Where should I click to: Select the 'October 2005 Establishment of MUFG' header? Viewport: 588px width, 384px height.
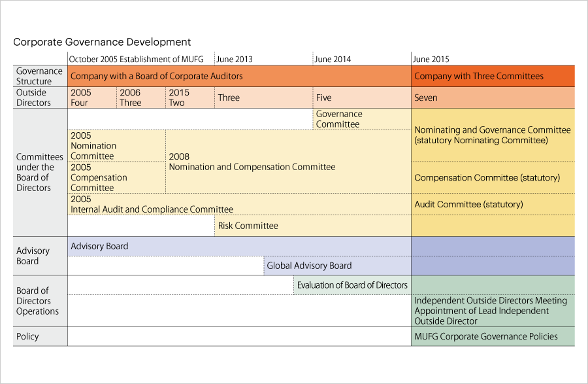(x=136, y=60)
